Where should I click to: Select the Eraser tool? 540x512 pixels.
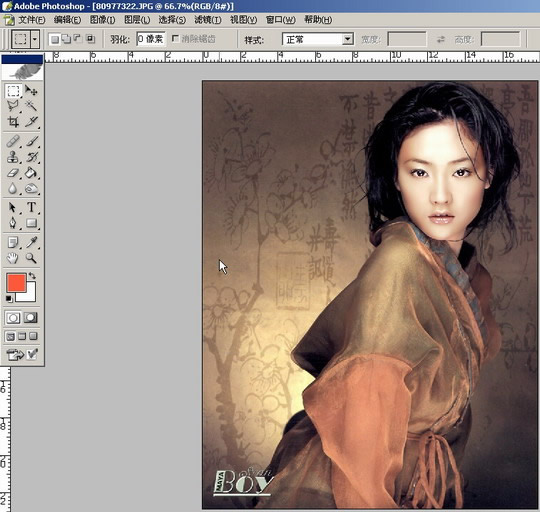(x=13, y=173)
